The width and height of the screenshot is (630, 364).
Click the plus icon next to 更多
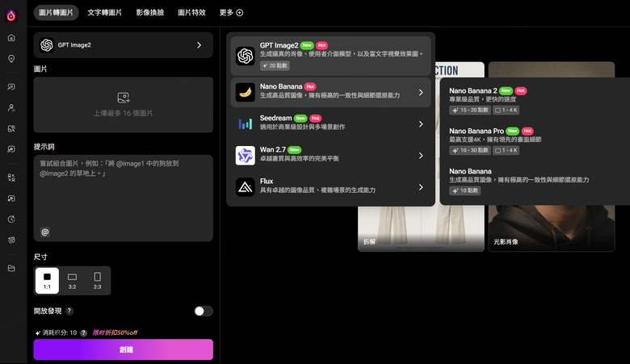[x=239, y=12]
